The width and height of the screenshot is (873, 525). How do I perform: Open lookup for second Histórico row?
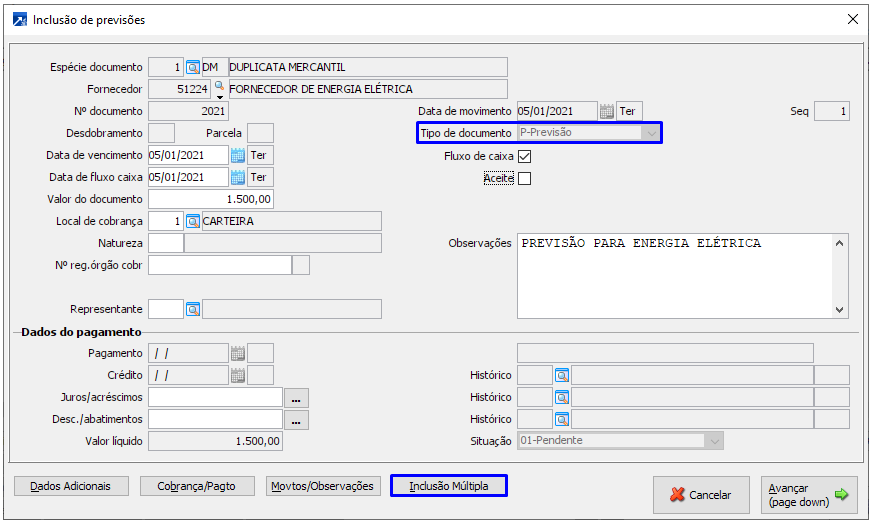562,398
